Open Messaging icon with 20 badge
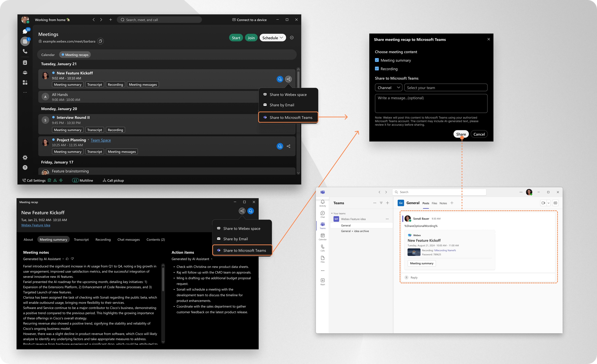 [x=25, y=31]
